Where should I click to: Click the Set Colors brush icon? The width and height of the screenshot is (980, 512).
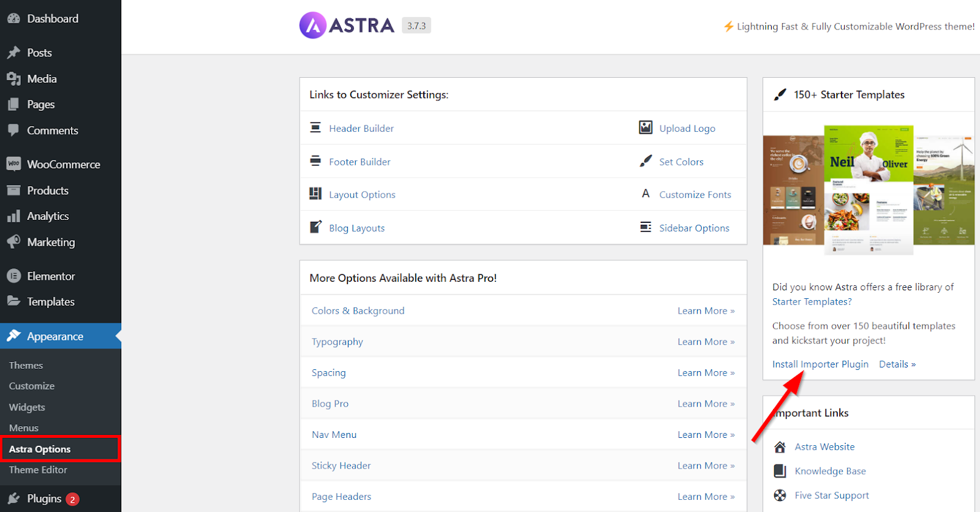tap(646, 161)
